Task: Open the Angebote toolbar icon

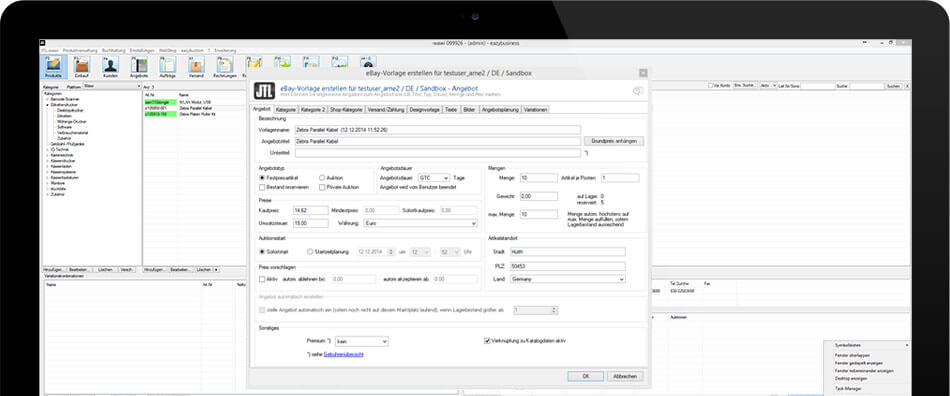Action: point(139,67)
